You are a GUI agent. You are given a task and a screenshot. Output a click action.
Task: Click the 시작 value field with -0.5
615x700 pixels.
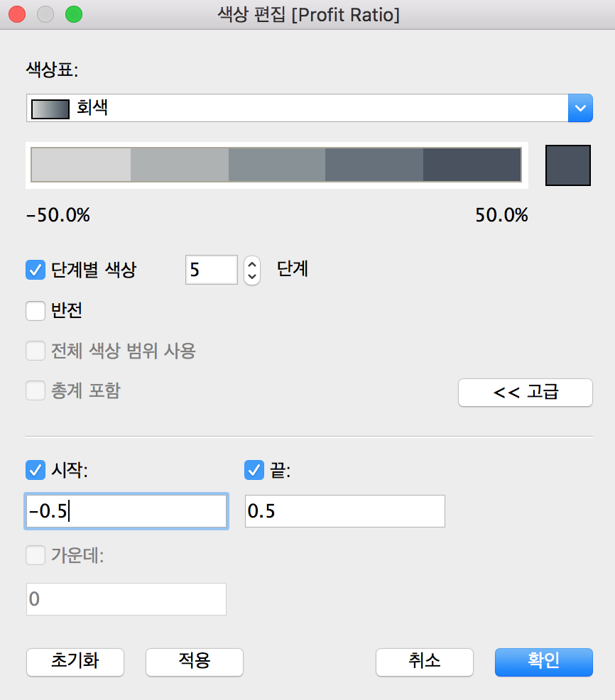[126, 511]
